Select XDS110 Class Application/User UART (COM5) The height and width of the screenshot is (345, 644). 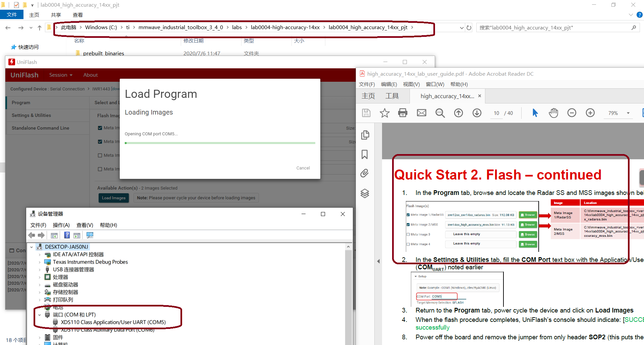tap(113, 322)
